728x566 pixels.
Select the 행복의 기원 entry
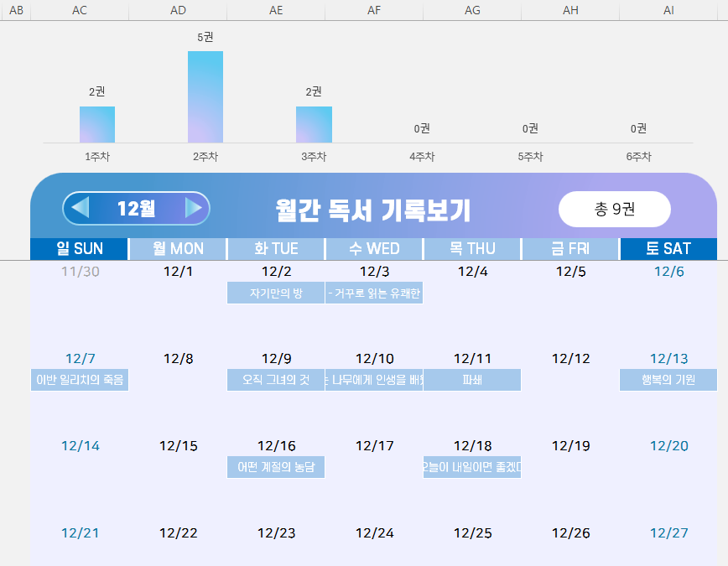(x=668, y=380)
